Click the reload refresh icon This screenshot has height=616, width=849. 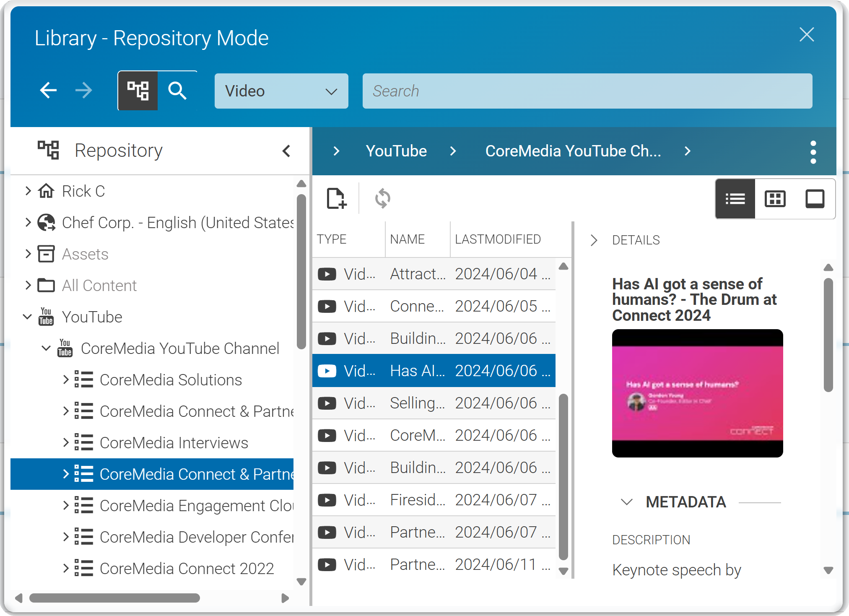(x=382, y=198)
